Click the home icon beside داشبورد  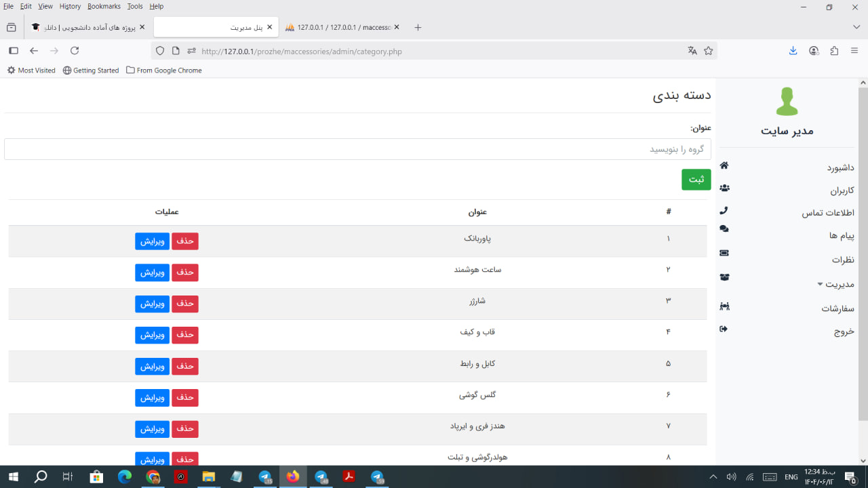(724, 165)
